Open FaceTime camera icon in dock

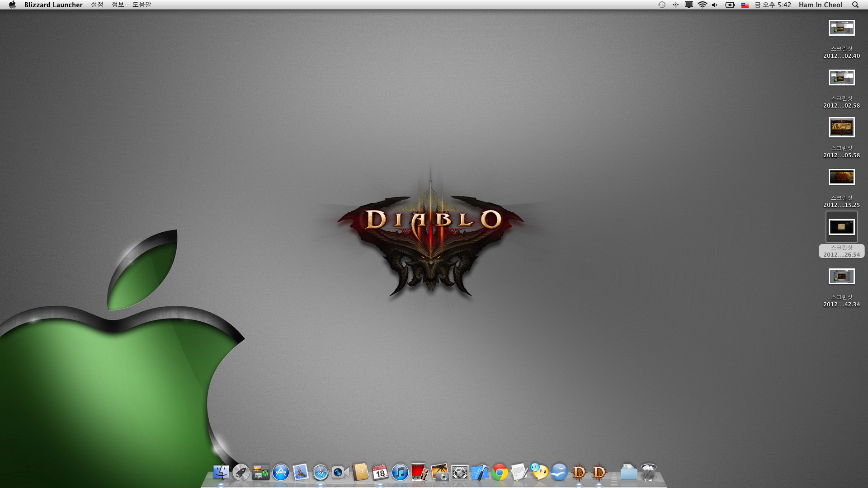click(x=340, y=472)
